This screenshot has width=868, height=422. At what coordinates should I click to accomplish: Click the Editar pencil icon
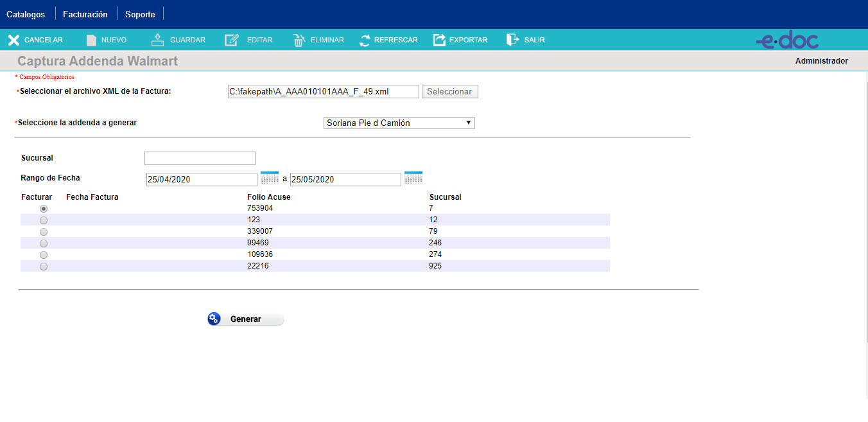[x=232, y=40]
